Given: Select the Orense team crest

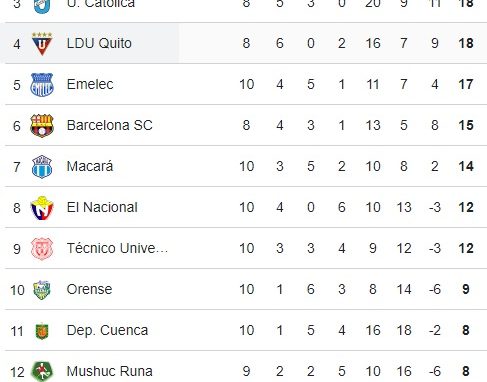Looking at the screenshot, I should [x=42, y=290].
